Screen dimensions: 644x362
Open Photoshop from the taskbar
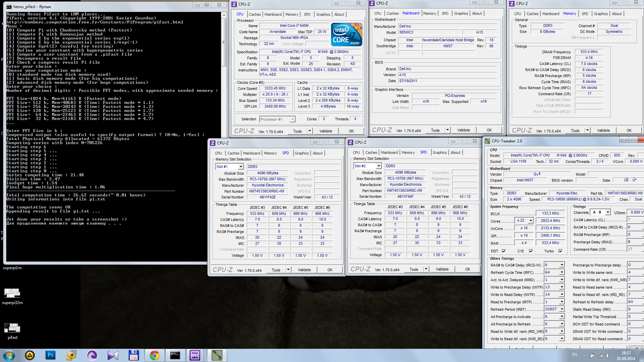click(51, 355)
